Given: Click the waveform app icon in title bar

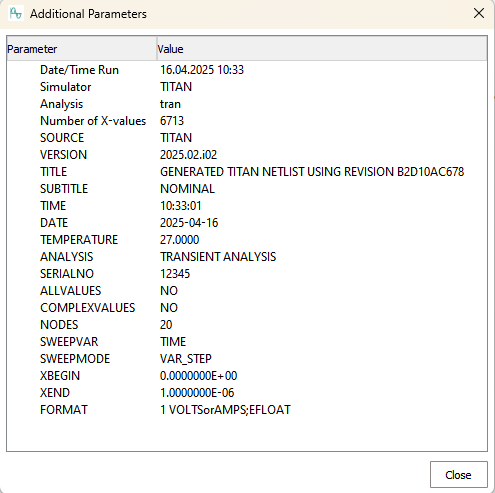Looking at the screenshot, I should (15, 14).
